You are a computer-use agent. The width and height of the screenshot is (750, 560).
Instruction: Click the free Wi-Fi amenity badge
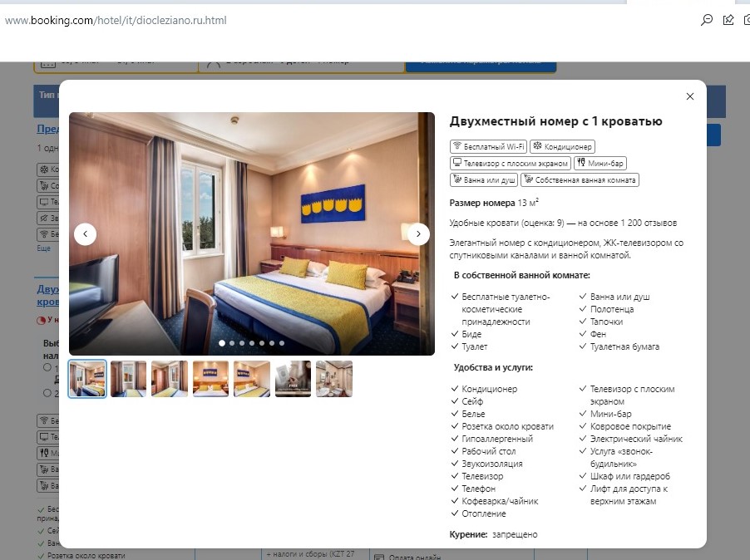tap(488, 147)
